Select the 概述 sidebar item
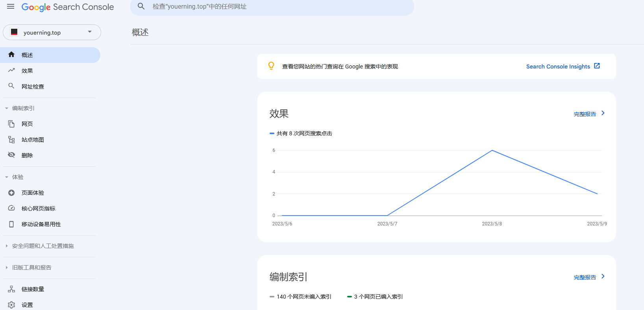This screenshot has height=310, width=644. pyautogui.click(x=50, y=55)
